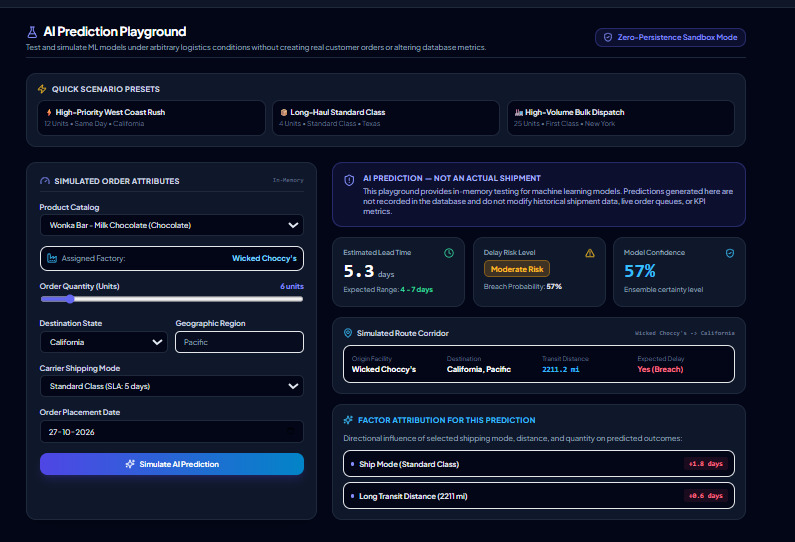This screenshot has width=795, height=542.
Task: Open the Destination State dropdown
Action: [103, 342]
